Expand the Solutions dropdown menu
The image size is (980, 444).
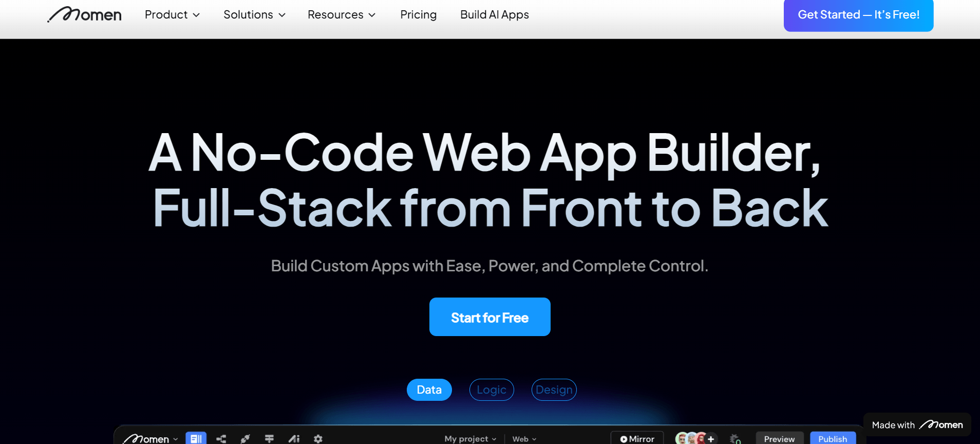[x=254, y=15]
